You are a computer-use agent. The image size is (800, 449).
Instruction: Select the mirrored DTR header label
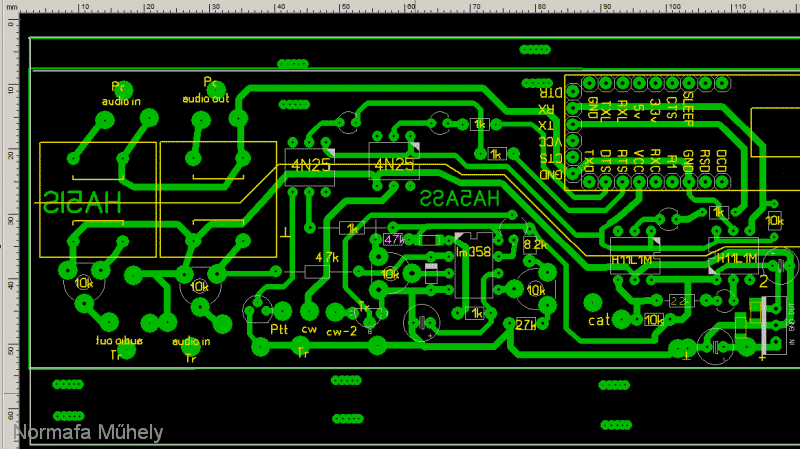pos(551,93)
